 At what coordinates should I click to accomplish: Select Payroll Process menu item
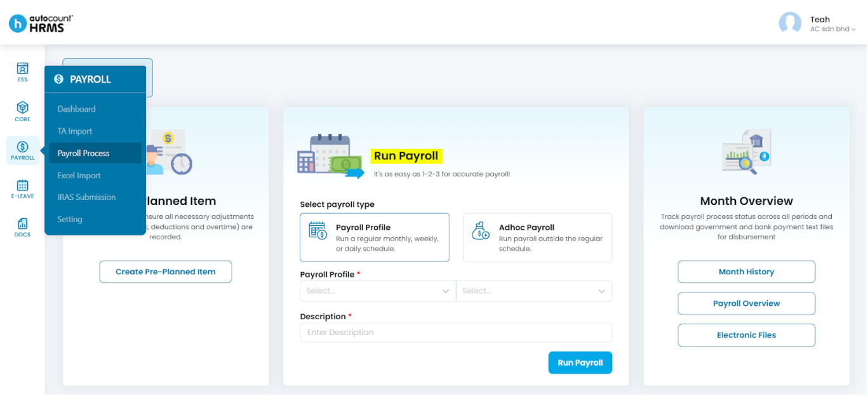(95, 153)
